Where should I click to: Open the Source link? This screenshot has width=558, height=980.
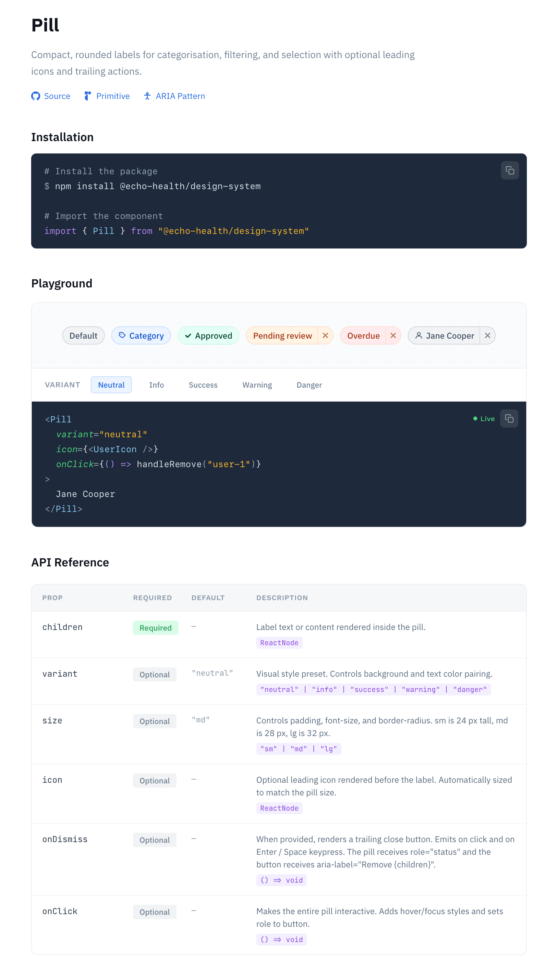(x=57, y=96)
